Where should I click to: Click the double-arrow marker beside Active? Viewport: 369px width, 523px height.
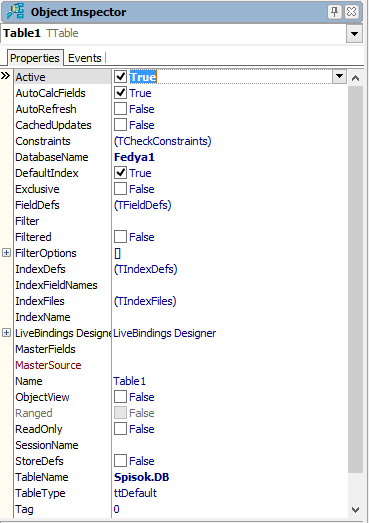pos(5,76)
